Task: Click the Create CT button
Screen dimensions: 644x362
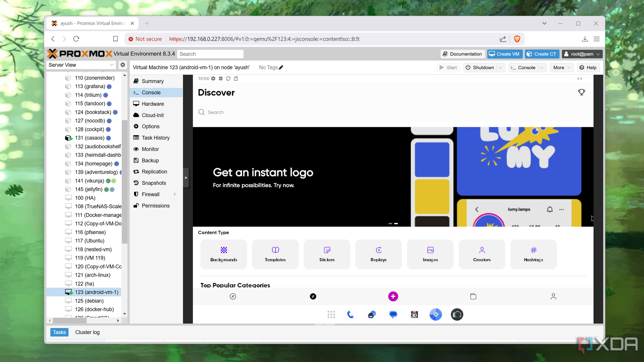Action: pyautogui.click(x=542, y=54)
